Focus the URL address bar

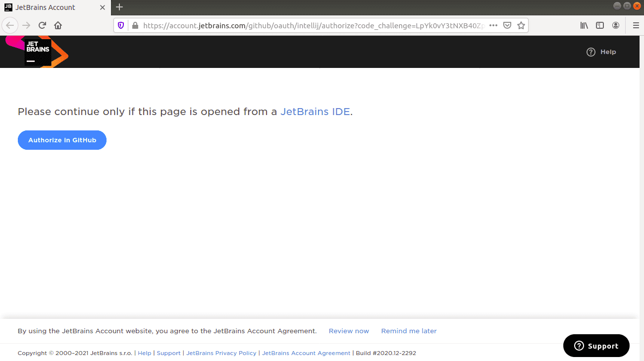pyautogui.click(x=313, y=25)
